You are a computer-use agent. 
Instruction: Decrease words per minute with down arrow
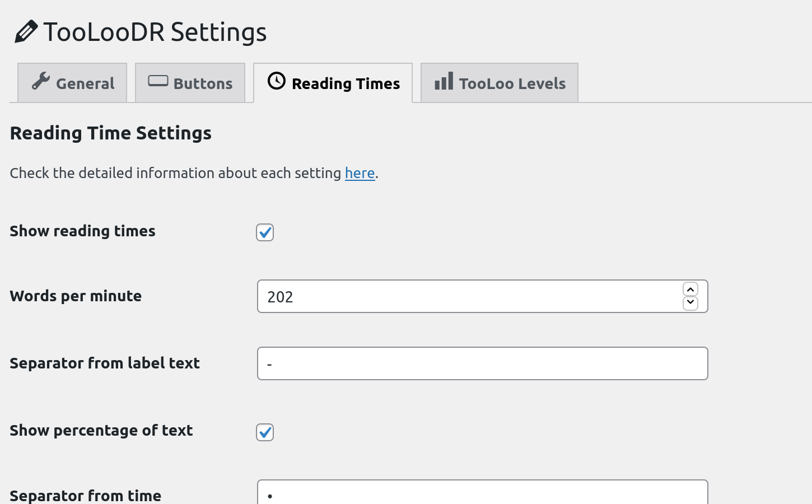[690, 303]
